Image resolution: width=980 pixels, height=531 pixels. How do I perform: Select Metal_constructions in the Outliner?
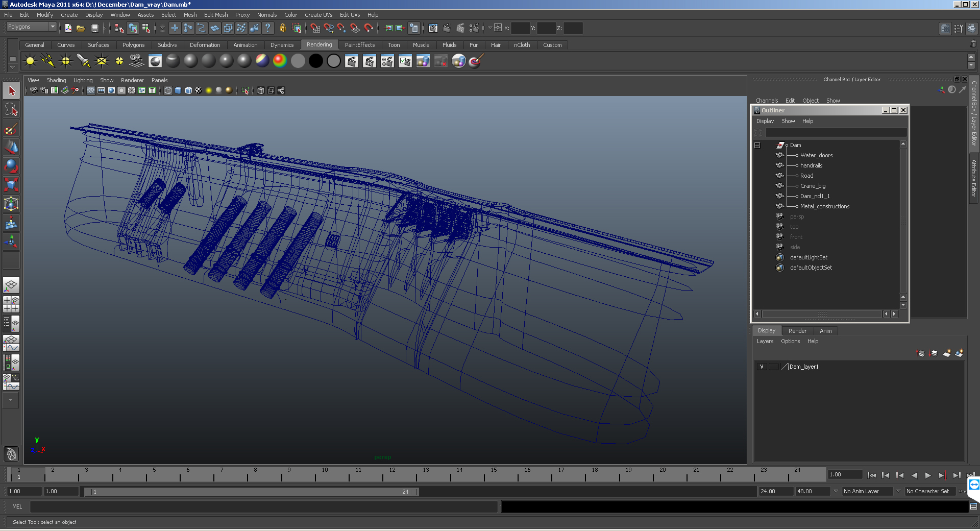point(825,206)
